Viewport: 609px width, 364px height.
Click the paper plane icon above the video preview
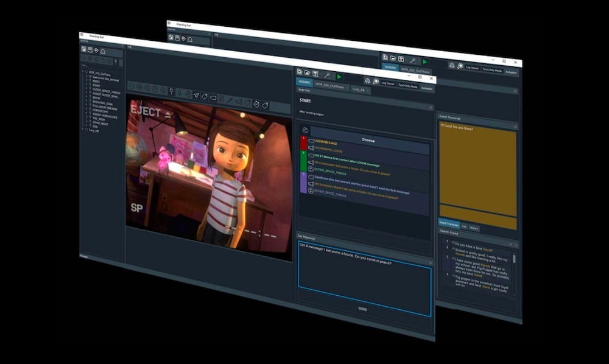pyautogui.click(x=195, y=96)
